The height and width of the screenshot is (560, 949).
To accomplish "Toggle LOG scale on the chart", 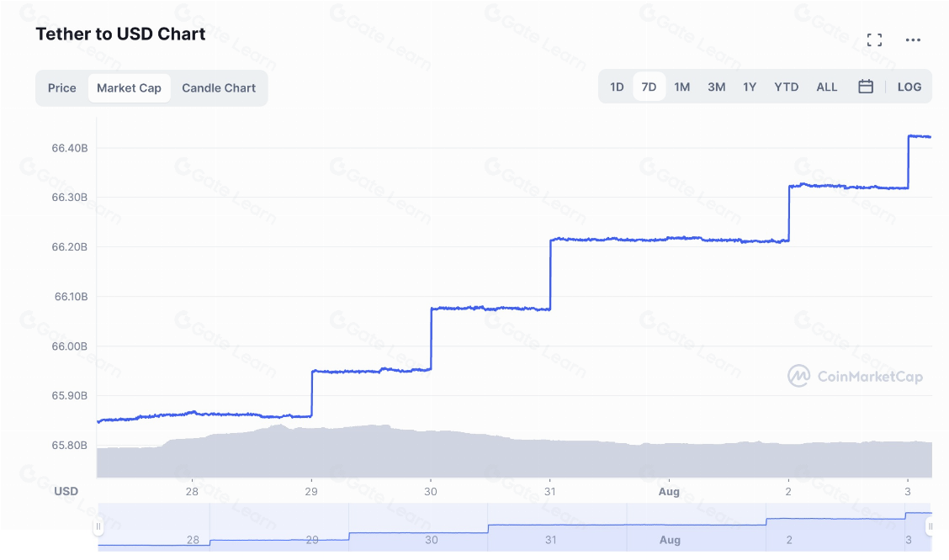I will point(909,87).
